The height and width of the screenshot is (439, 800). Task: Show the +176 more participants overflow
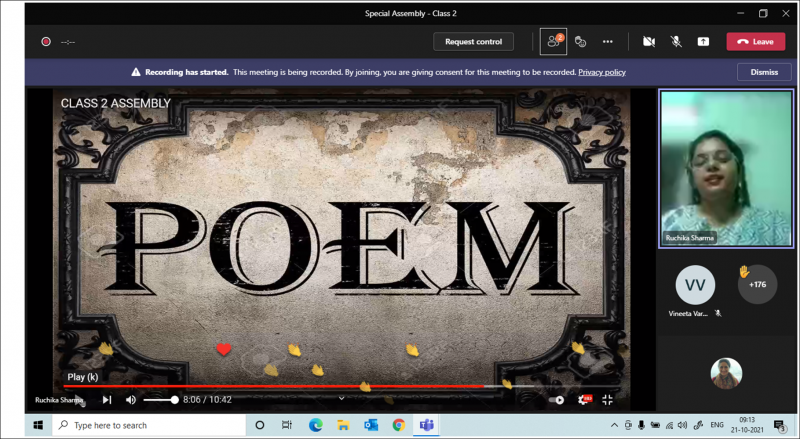pos(757,285)
